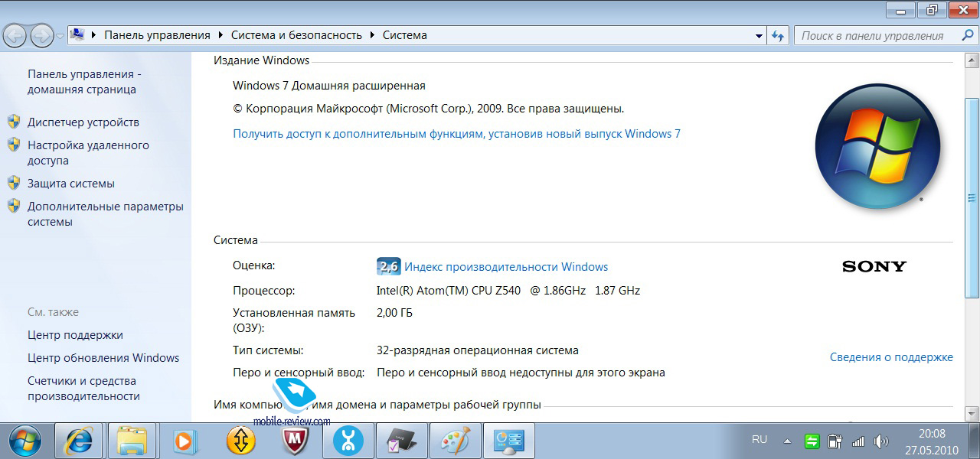This screenshot has height=459, width=980.
Task: Open Панель управления - домашняя страница
Action: pos(84,82)
